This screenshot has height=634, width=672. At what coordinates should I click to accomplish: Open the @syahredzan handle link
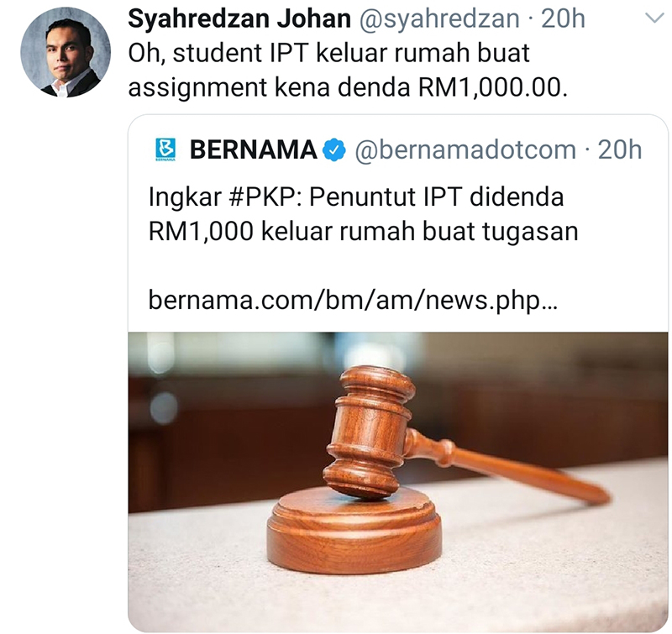tap(438, 19)
